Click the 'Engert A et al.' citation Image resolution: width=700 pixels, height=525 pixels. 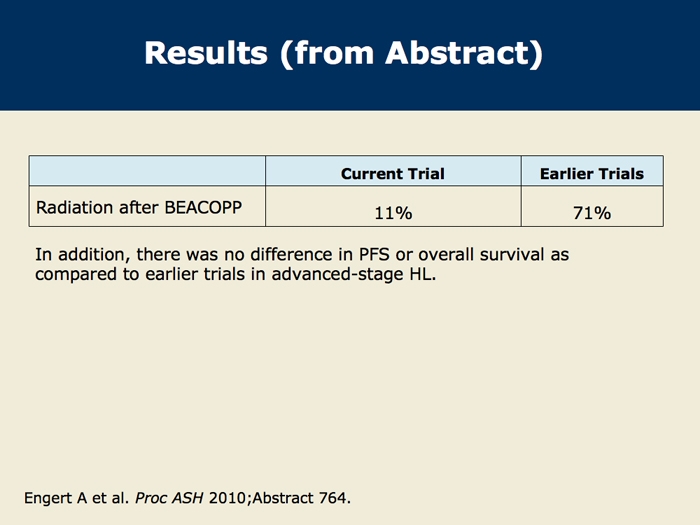click(x=76, y=498)
